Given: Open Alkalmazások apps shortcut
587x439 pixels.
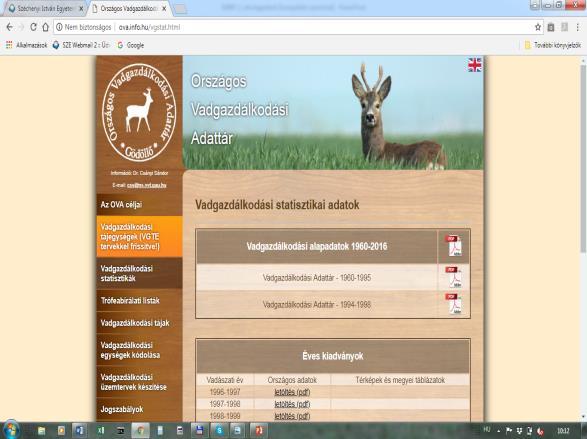Looking at the screenshot, I should (27, 45).
